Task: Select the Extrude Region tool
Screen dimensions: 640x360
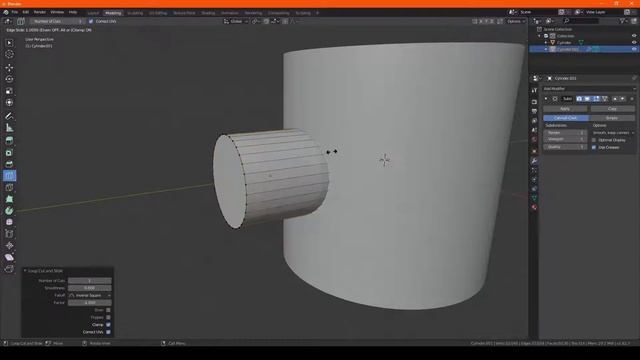Action: [x=9, y=141]
